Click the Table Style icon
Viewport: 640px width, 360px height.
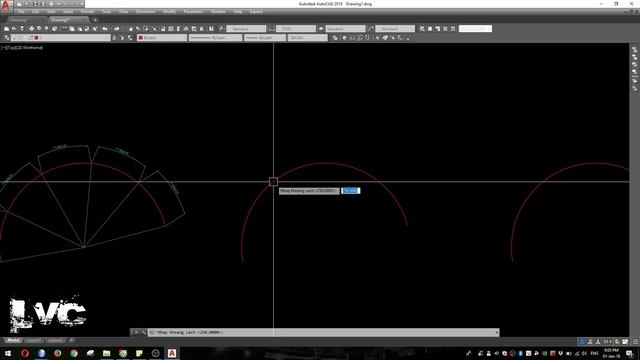pyautogui.click(x=321, y=29)
